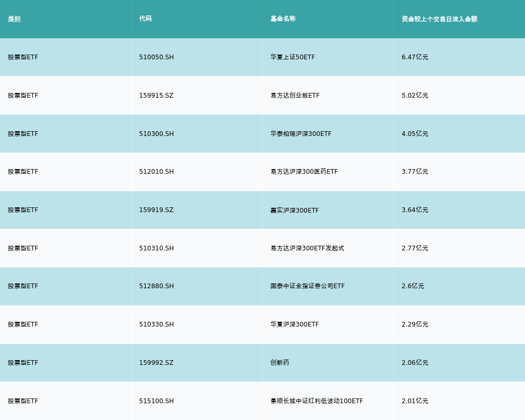Select 股票型ETF in the 159915.SZ row

pyautogui.click(x=23, y=96)
